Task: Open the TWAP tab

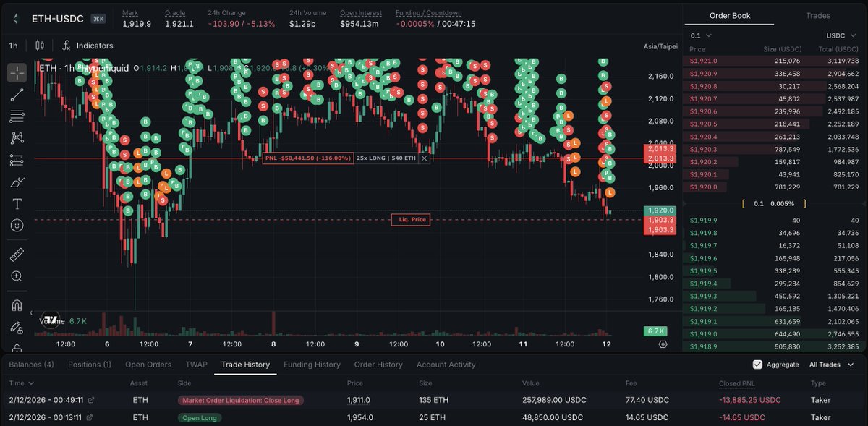Action: 196,365
